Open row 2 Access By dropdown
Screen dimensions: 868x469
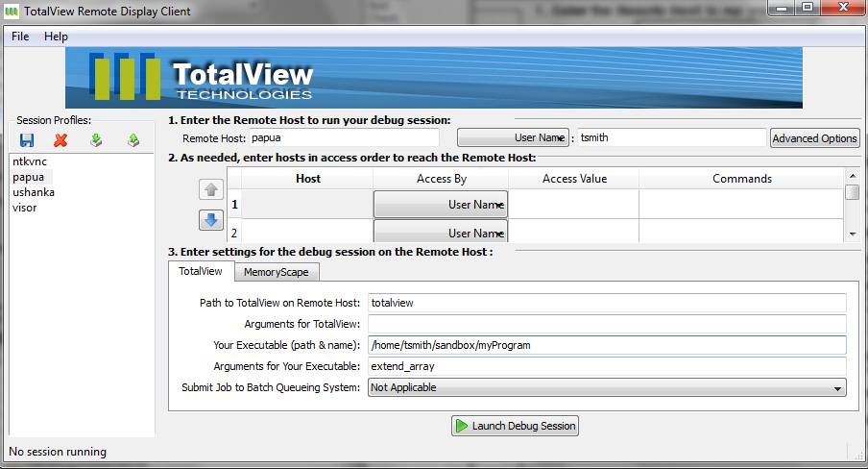[440, 232]
